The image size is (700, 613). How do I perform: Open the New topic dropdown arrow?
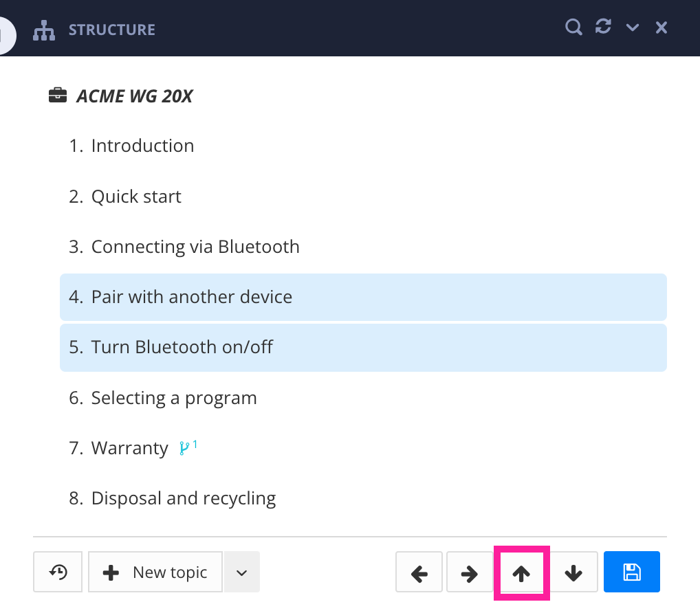(241, 571)
